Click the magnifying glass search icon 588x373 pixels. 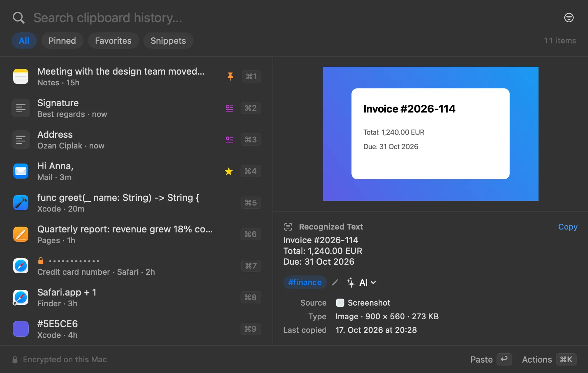click(x=19, y=18)
